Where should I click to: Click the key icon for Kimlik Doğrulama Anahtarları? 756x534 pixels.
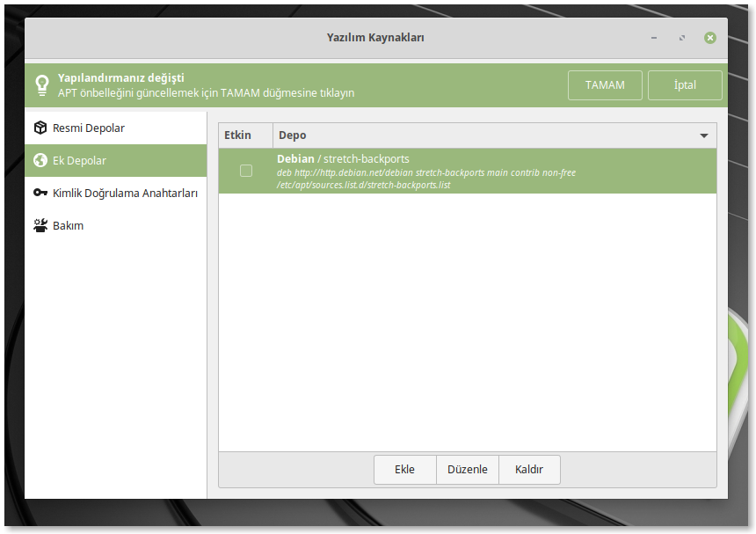coord(40,193)
